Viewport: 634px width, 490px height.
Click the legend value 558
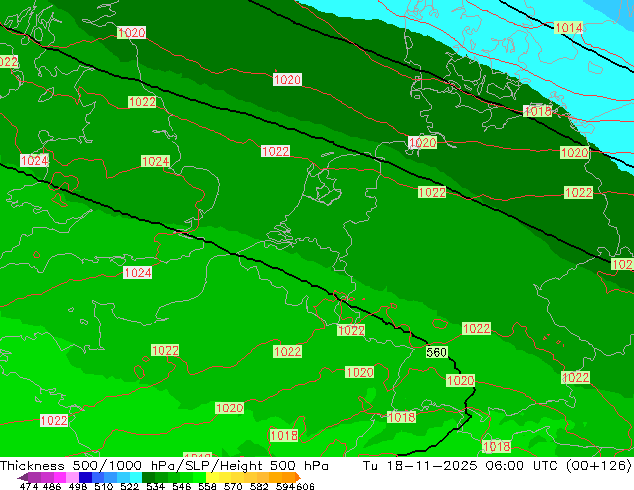coord(207,486)
